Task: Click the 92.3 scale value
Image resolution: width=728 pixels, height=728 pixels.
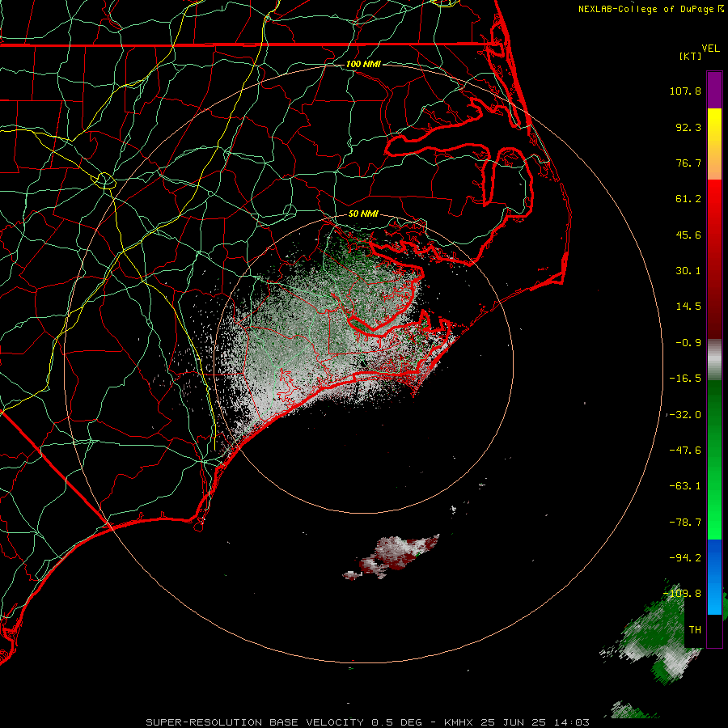Action: pos(688,127)
